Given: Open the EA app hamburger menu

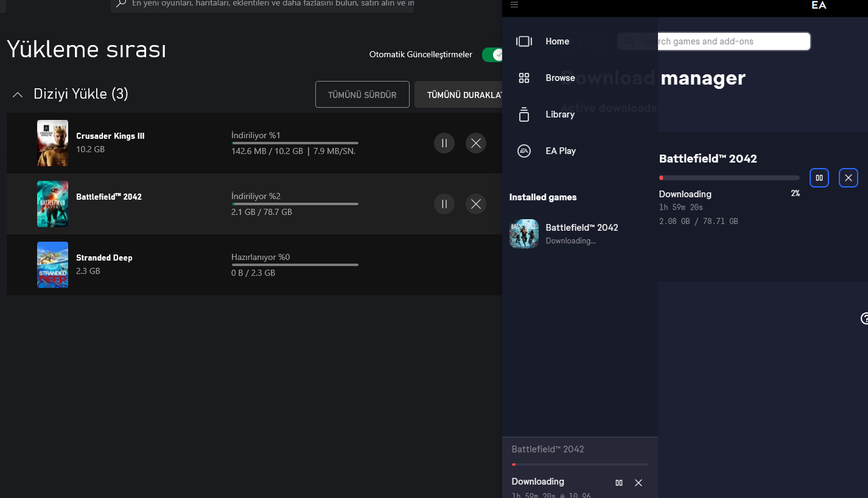Looking at the screenshot, I should [x=514, y=5].
